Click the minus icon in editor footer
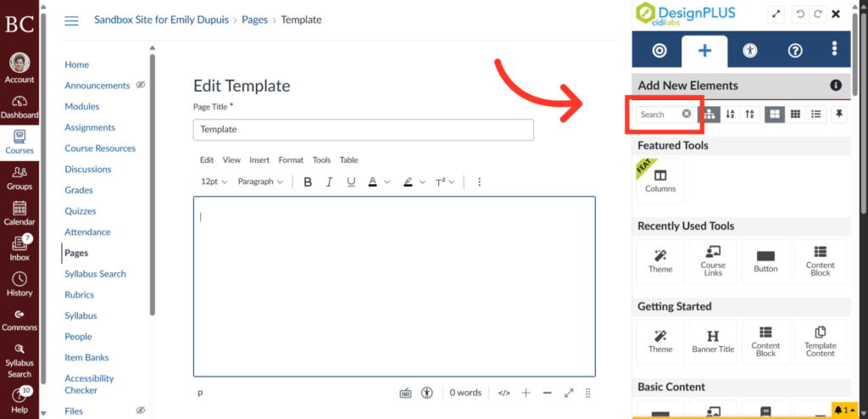The image size is (868, 419). pyautogui.click(x=548, y=393)
